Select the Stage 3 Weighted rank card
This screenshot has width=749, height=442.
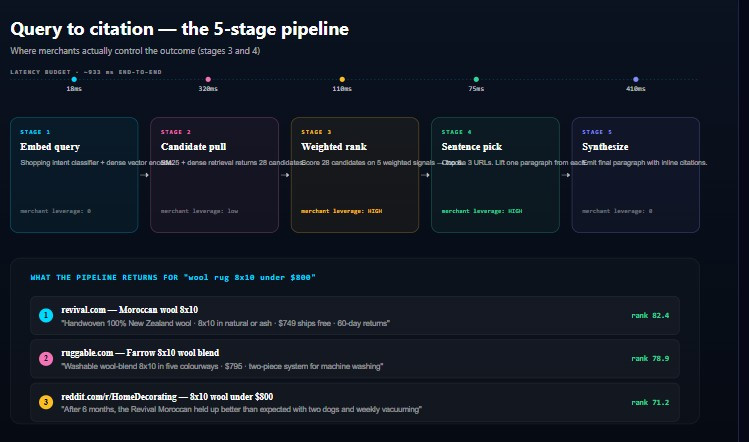click(x=355, y=175)
